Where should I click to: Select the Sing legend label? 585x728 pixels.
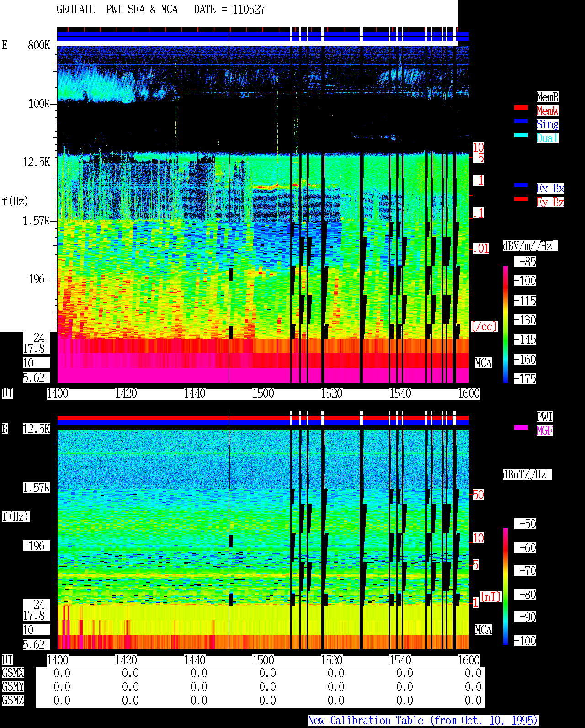[548, 124]
